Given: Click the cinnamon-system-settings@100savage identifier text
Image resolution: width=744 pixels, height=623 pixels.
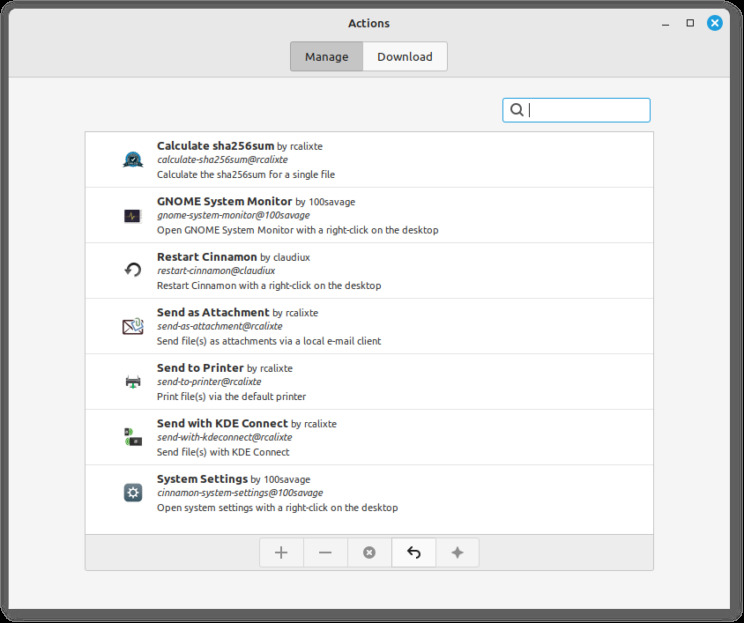Looking at the screenshot, I should (x=240, y=493).
